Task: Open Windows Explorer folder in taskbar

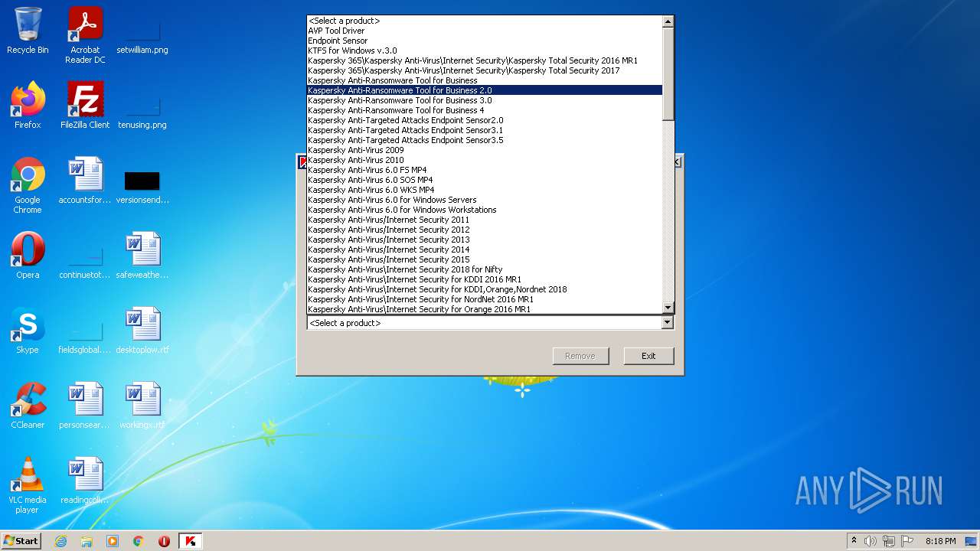Action: point(87,541)
